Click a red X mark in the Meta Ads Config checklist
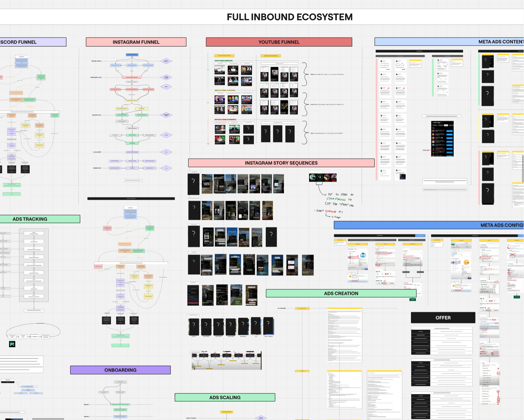Image resolution: width=524 pixels, height=420 pixels. pos(498,368)
